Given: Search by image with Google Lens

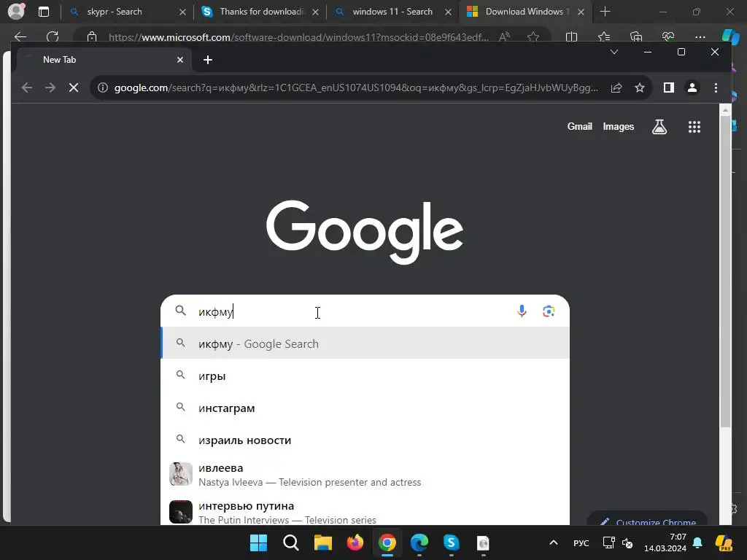Looking at the screenshot, I should (549, 311).
